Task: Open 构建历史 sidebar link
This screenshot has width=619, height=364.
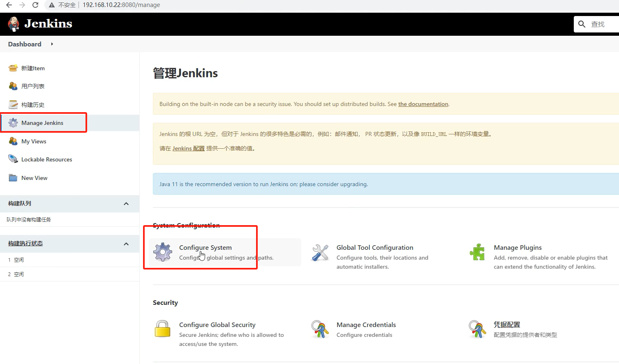Action: pos(33,105)
